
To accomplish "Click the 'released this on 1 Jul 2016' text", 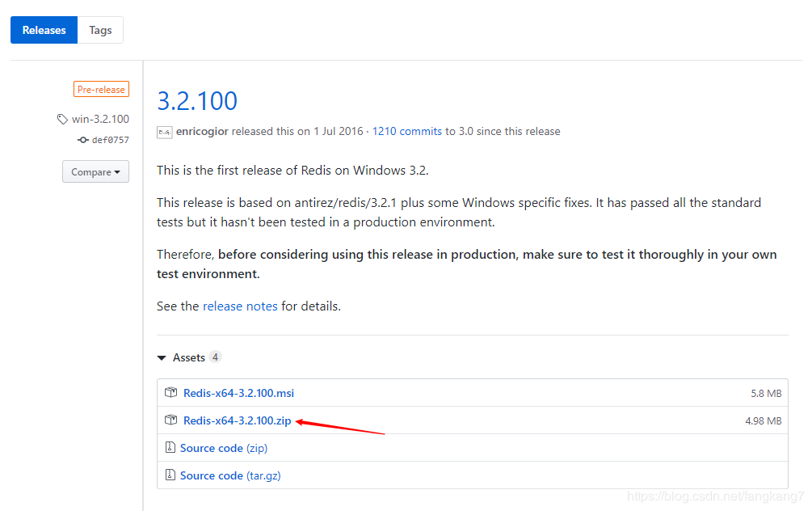I will [x=297, y=131].
